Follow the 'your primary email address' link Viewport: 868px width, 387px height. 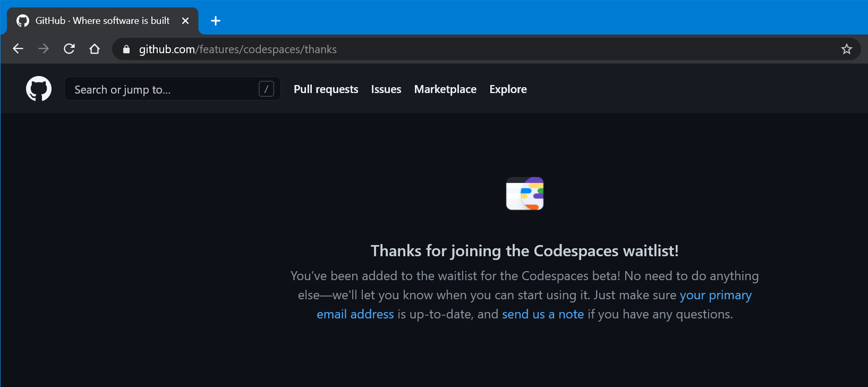coord(716,295)
